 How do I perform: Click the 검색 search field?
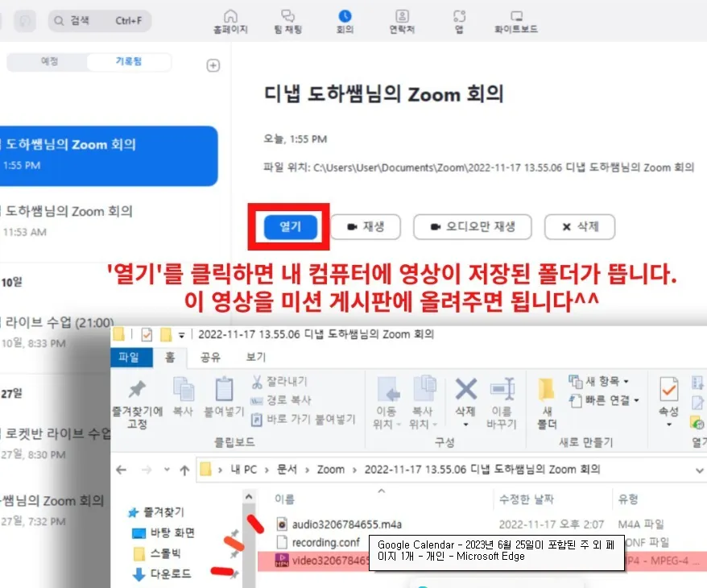point(100,21)
